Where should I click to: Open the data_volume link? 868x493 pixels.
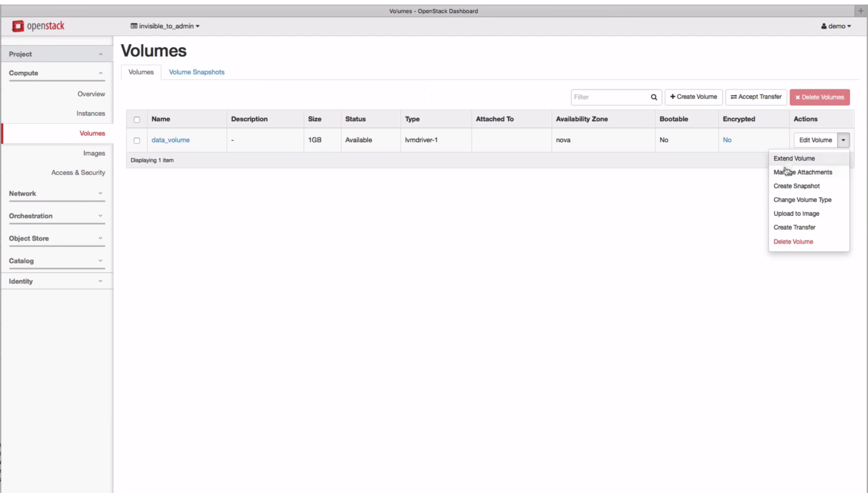tap(170, 140)
